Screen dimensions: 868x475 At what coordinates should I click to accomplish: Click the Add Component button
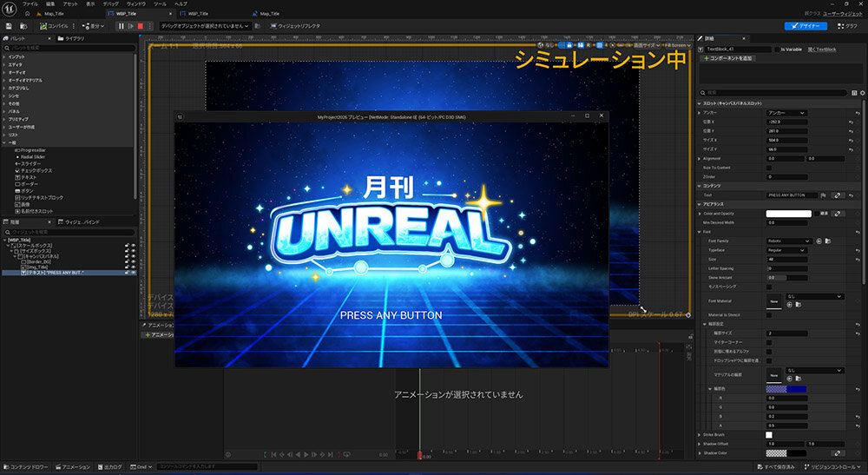coord(730,58)
